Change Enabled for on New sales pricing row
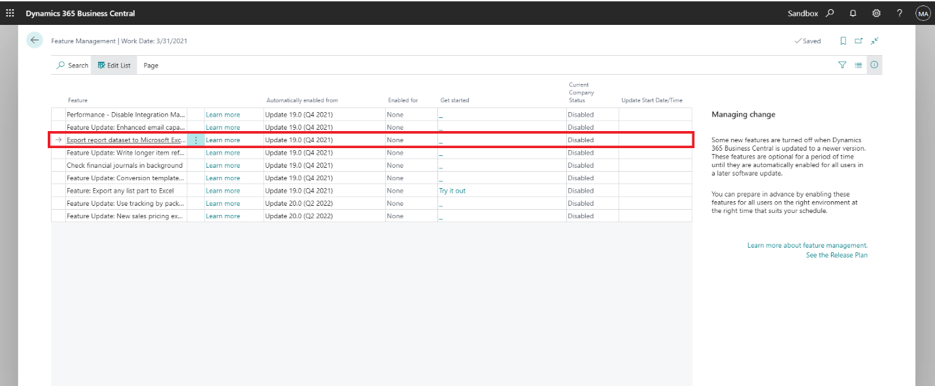Screen dimensions: 936x388 [x=412, y=216]
